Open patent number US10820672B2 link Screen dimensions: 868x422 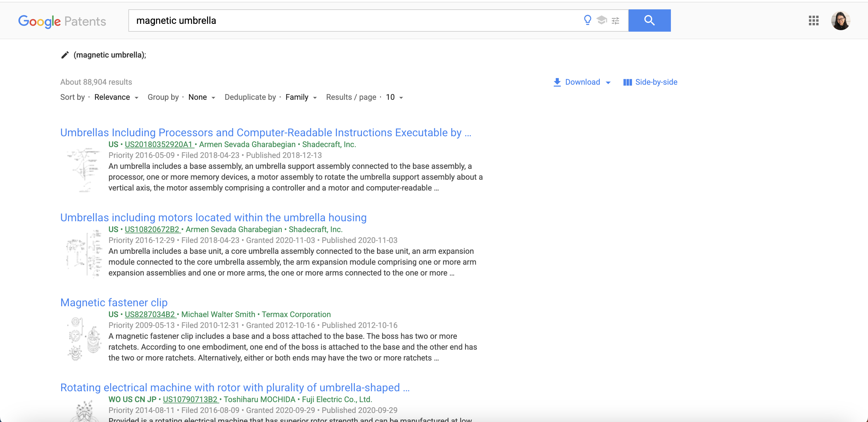click(x=152, y=230)
